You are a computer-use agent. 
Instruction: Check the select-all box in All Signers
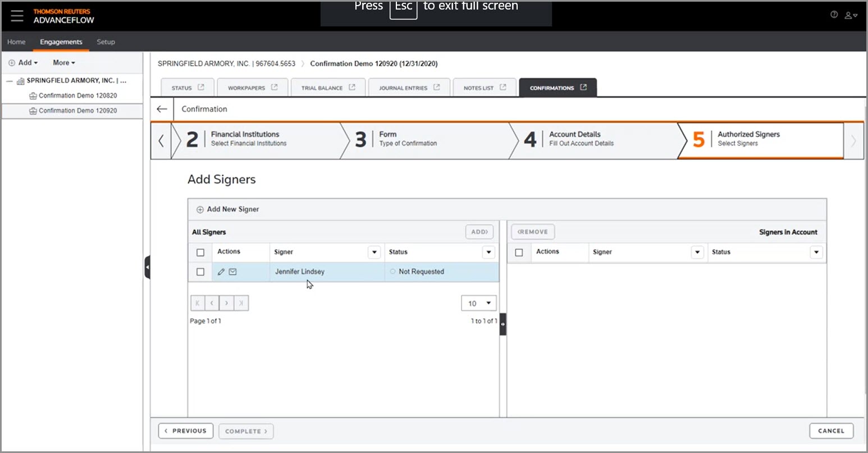coord(200,252)
